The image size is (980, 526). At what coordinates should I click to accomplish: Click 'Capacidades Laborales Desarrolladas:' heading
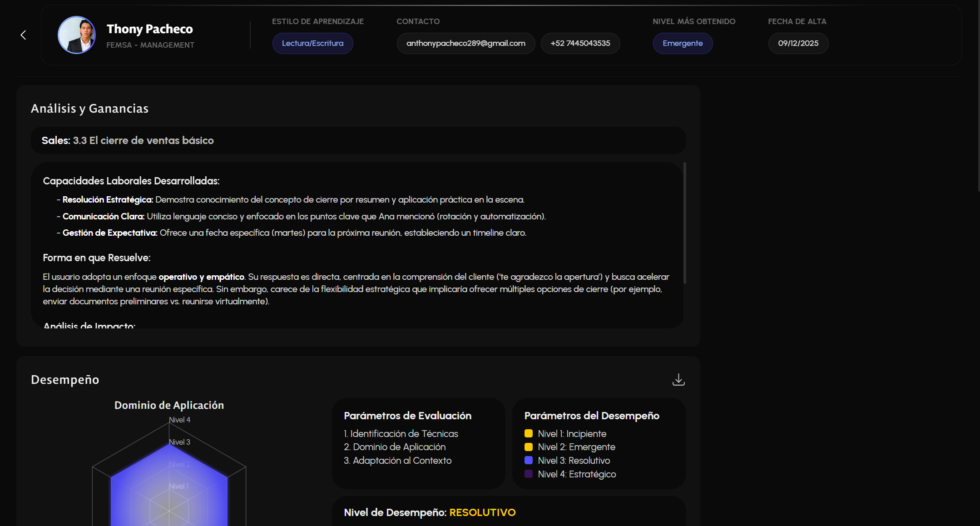click(131, 181)
